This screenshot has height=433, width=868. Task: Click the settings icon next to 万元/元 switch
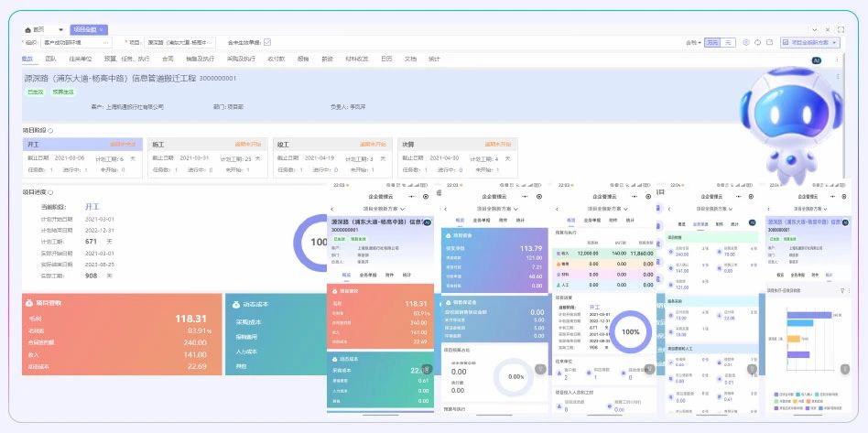click(746, 42)
